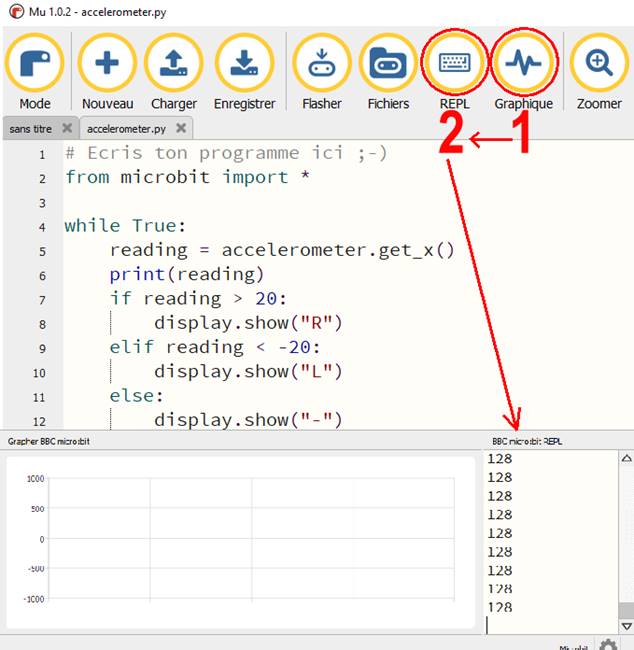
Task: Click the Mu app logo in title bar
Action: tap(17, 11)
